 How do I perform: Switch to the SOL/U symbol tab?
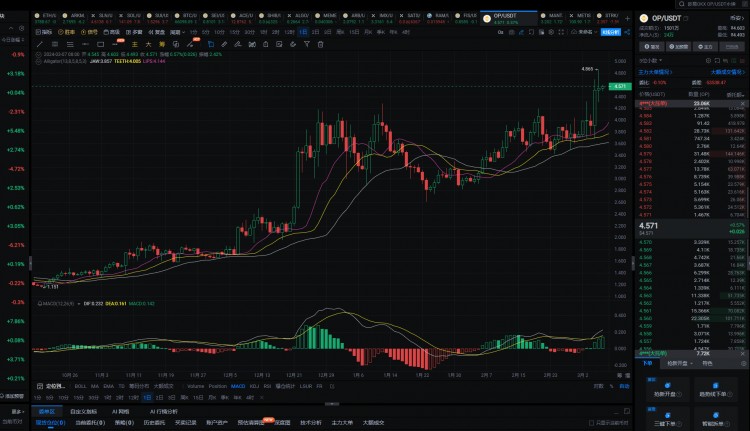[131, 18]
